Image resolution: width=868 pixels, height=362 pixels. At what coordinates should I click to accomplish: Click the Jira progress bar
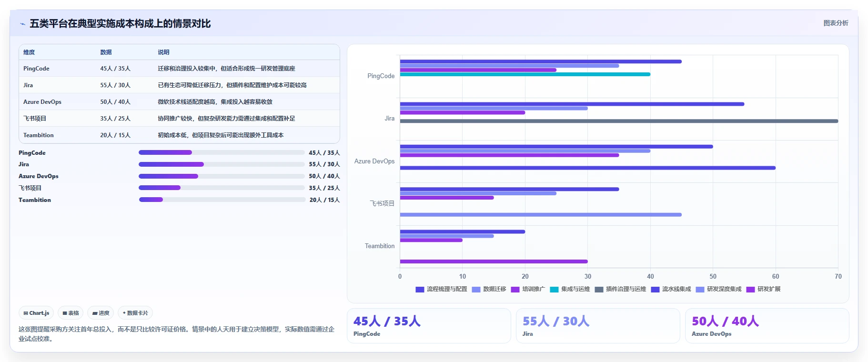(x=222, y=164)
